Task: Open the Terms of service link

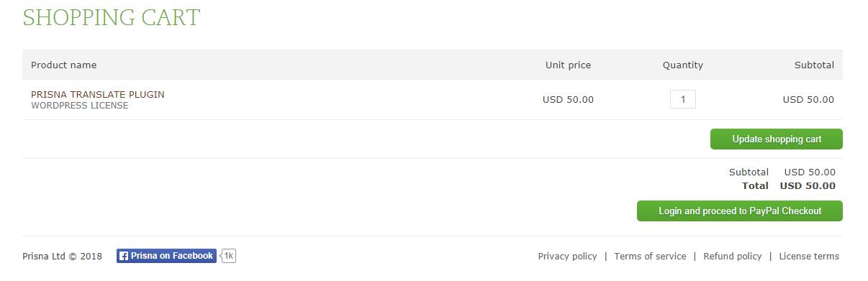Action: [x=650, y=256]
